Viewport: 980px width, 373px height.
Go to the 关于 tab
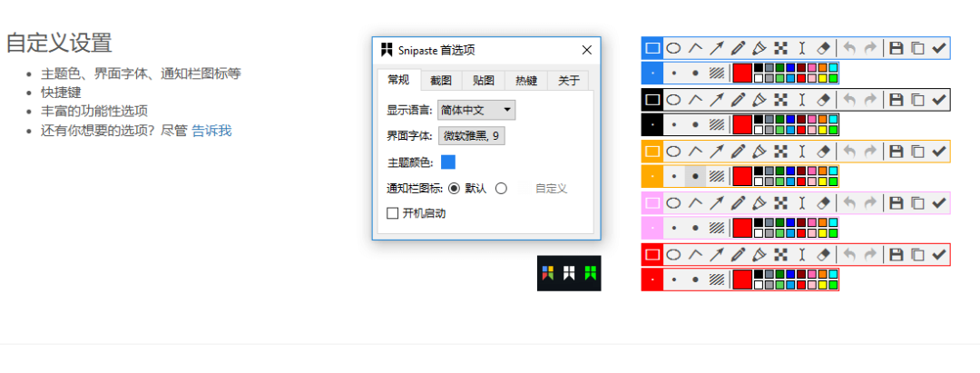[x=568, y=80]
